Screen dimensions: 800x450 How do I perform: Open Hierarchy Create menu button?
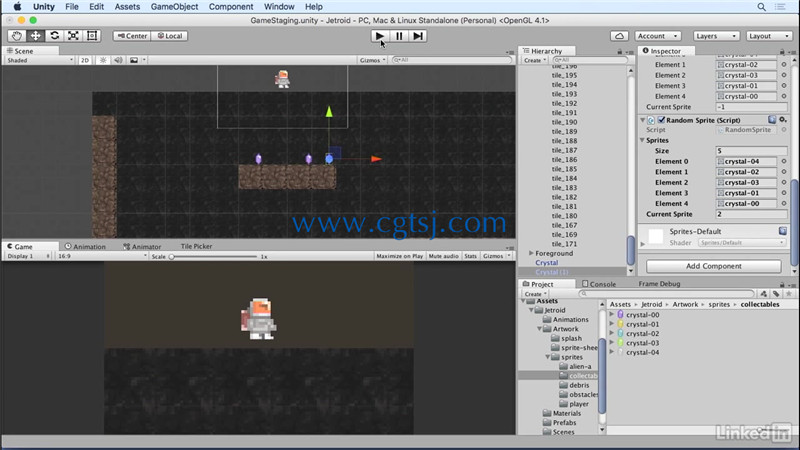coord(534,60)
